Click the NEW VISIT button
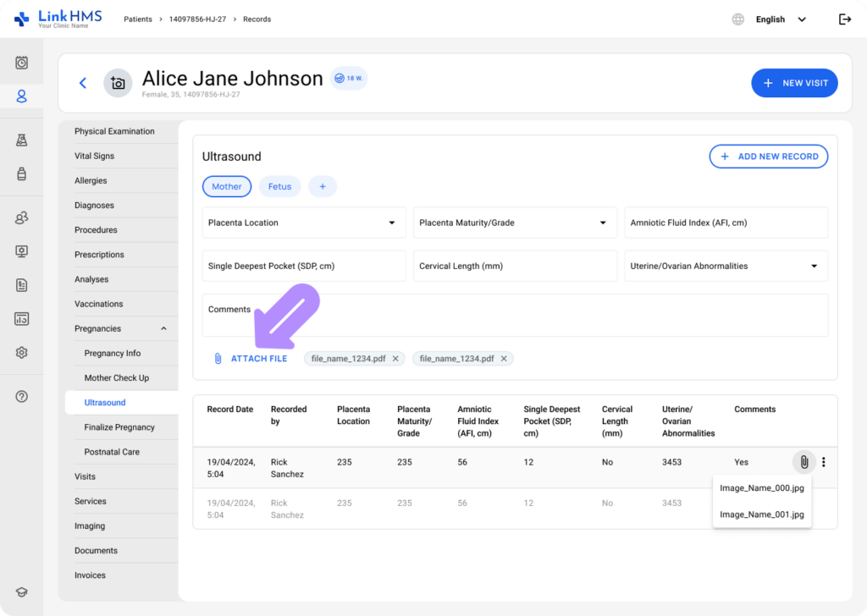This screenshot has height=616, width=867. [794, 83]
